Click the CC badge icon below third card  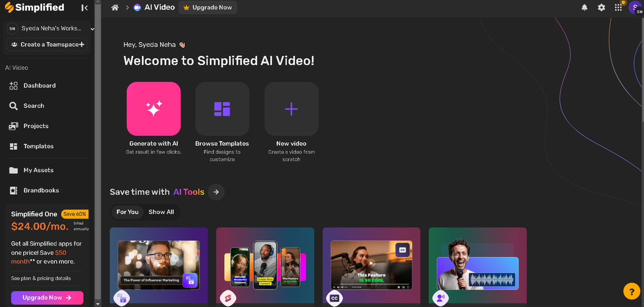(335, 298)
